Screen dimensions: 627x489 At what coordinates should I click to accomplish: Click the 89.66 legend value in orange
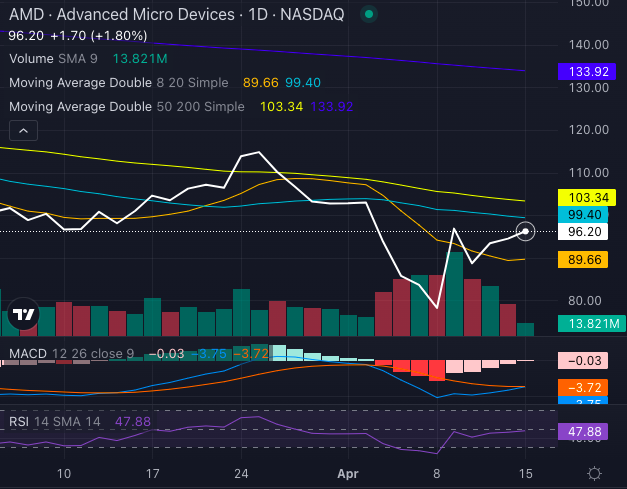click(261, 83)
